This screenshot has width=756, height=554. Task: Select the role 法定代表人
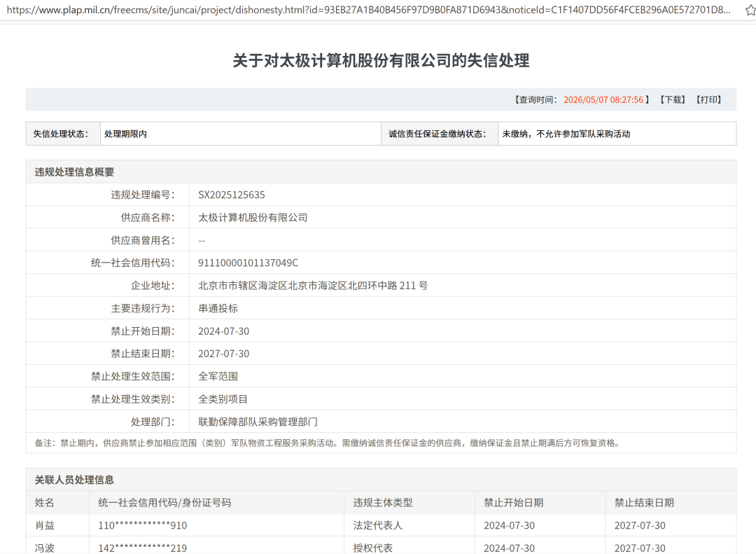pos(377,525)
